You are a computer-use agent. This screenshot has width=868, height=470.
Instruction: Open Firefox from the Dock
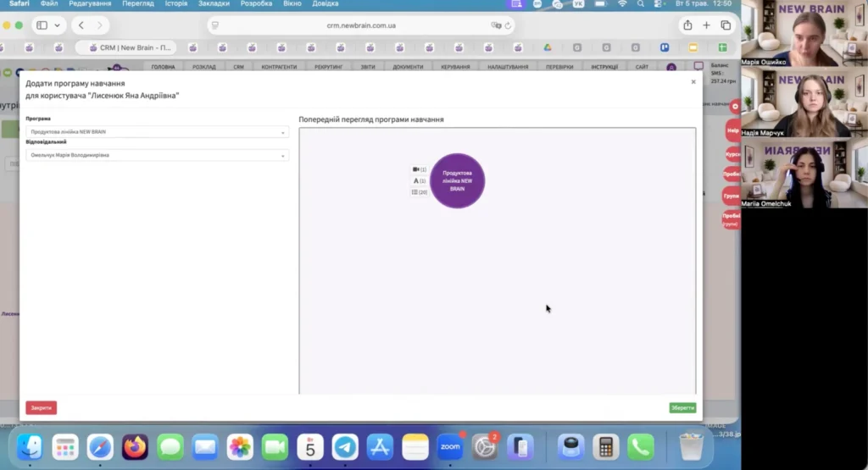click(x=135, y=447)
